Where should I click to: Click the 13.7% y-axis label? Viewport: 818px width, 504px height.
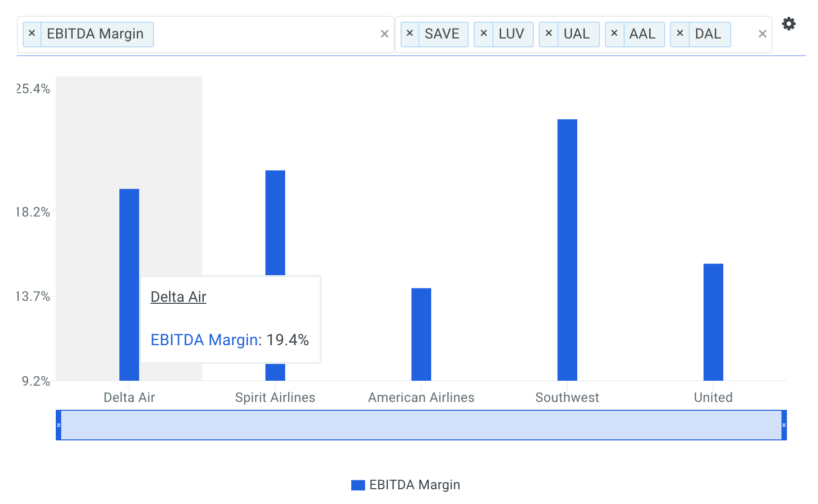click(33, 296)
